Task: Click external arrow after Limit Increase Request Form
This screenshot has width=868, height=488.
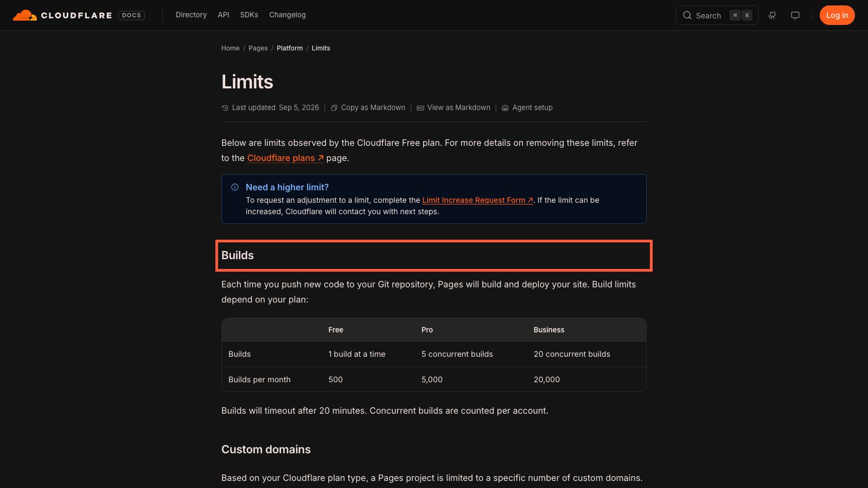Action: pyautogui.click(x=530, y=200)
